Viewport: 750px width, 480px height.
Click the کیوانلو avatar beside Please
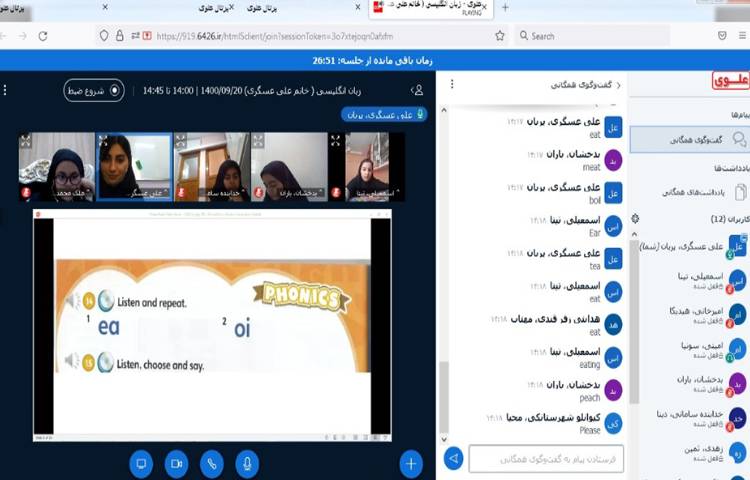(613, 424)
